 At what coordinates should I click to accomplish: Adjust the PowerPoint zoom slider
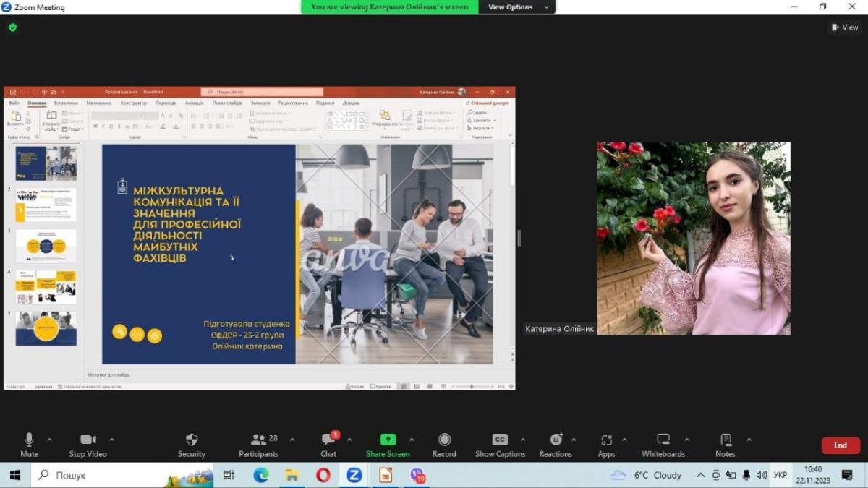coord(472,387)
